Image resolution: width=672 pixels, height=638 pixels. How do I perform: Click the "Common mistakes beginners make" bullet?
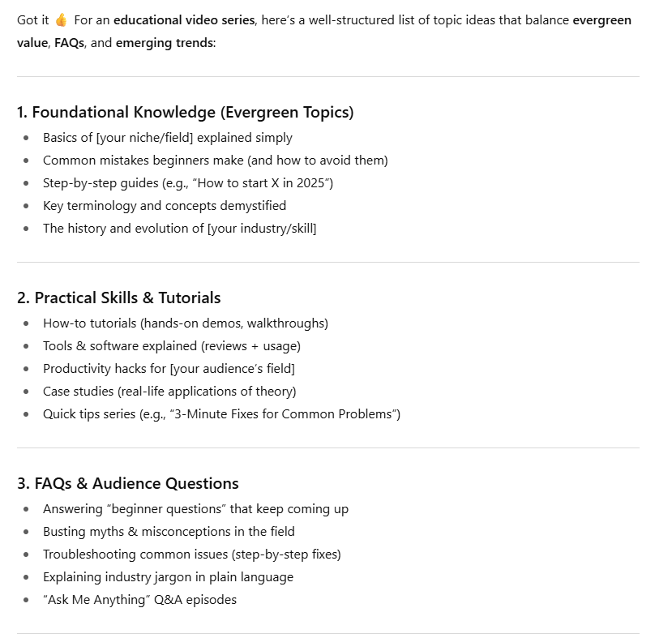216,161
